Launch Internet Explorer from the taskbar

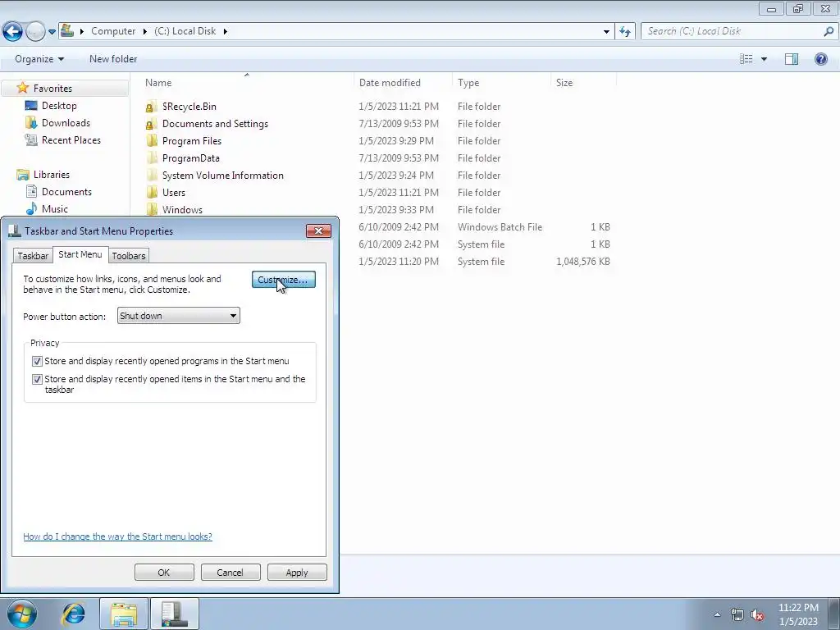pos(73,614)
